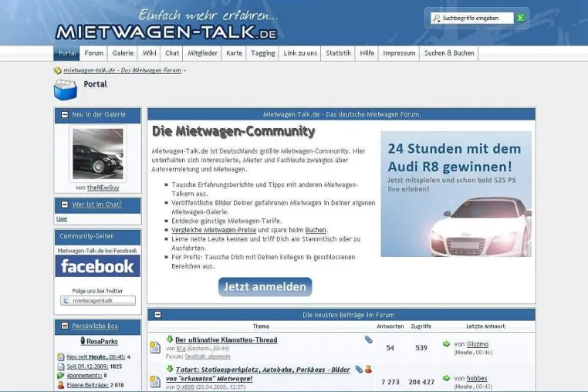Click the Buchen link

(316, 230)
